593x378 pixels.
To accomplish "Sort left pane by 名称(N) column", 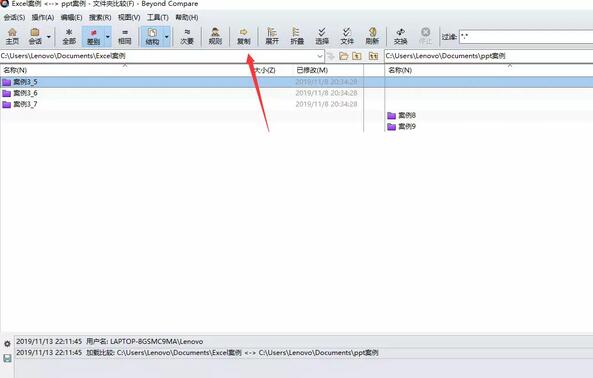I will (x=15, y=70).
